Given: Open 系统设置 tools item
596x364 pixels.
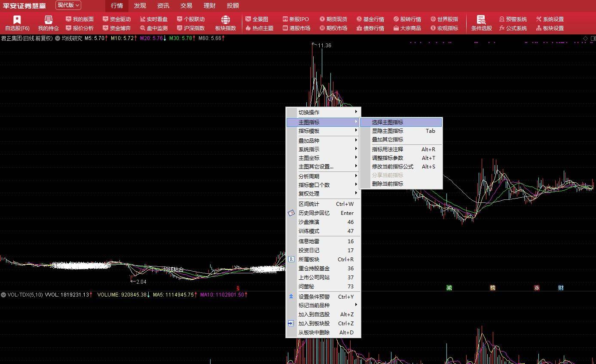Looking at the screenshot, I should [x=550, y=19].
